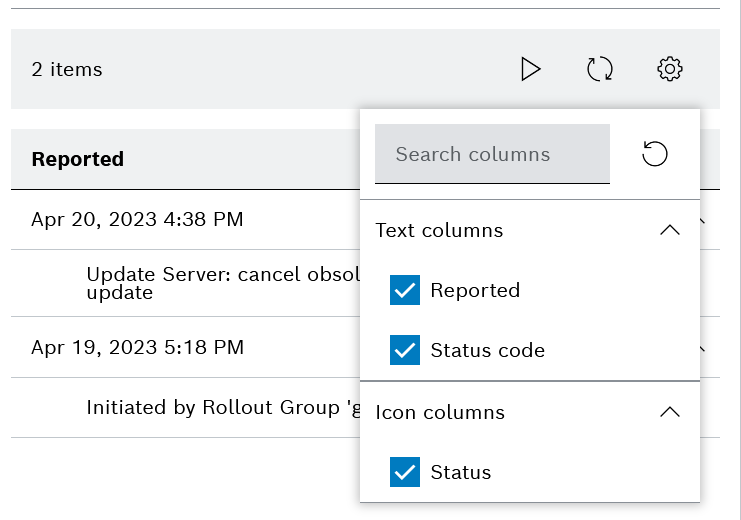
Task: Uncheck the Reported column checkbox
Action: (405, 290)
